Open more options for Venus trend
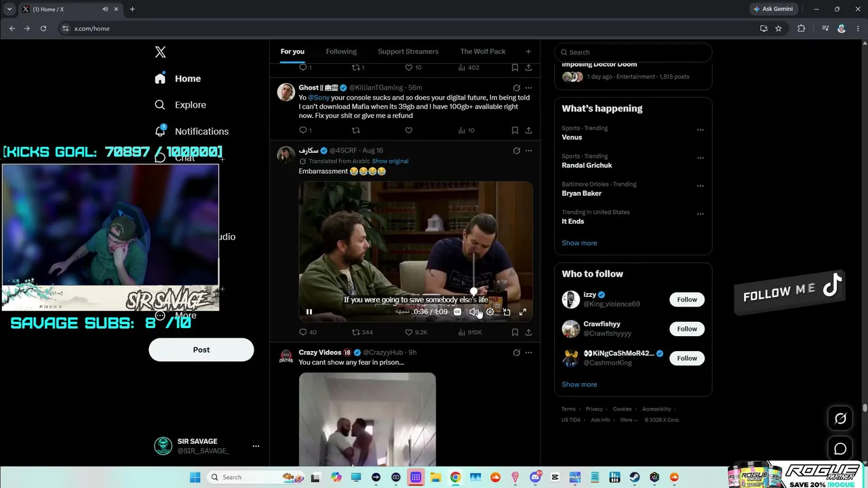868x488 pixels. (x=701, y=129)
